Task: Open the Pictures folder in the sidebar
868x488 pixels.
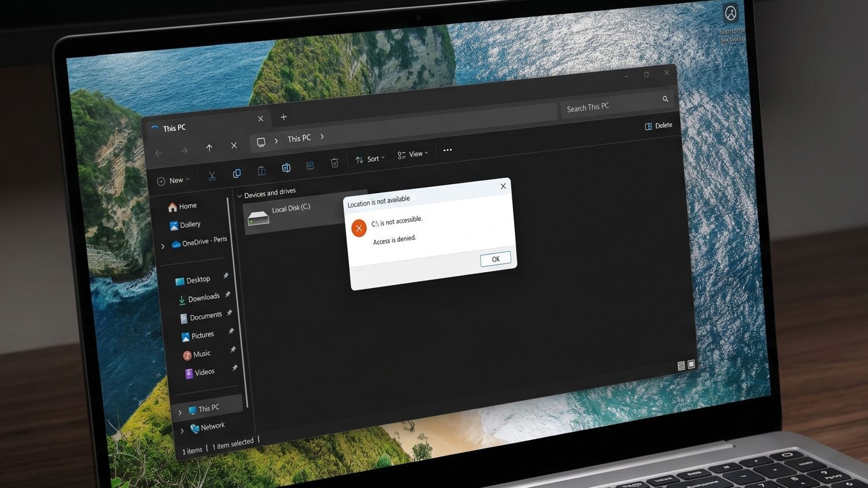Action: (x=197, y=336)
